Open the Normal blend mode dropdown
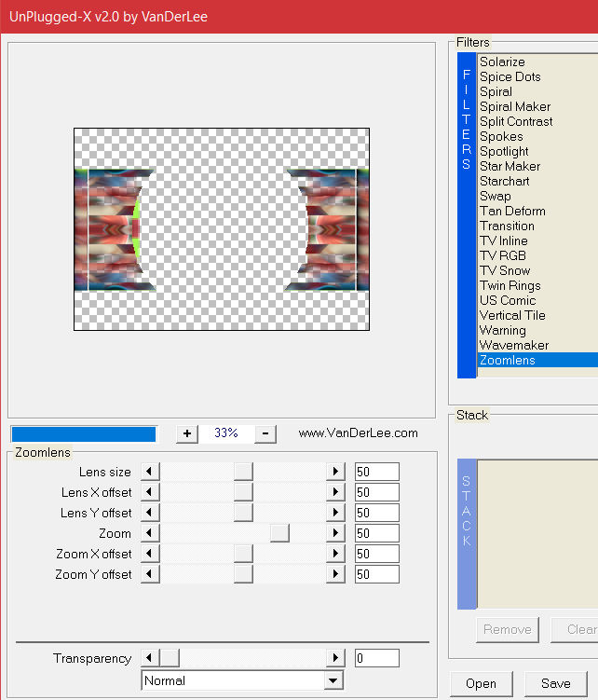Image resolution: width=598 pixels, height=700 pixels. coord(333,681)
